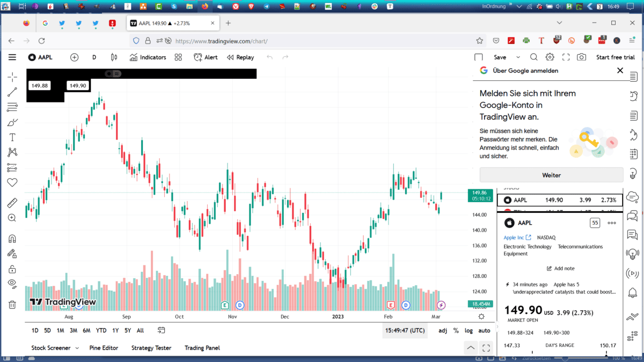The image size is (644, 362).
Task: Open the Trading Panel tab
Action: [x=202, y=348]
